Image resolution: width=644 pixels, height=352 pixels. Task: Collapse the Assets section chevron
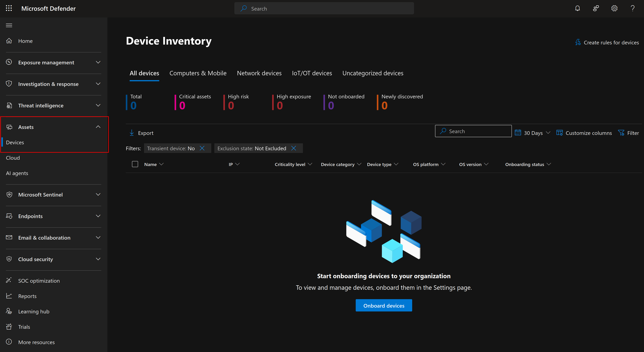(98, 127)
